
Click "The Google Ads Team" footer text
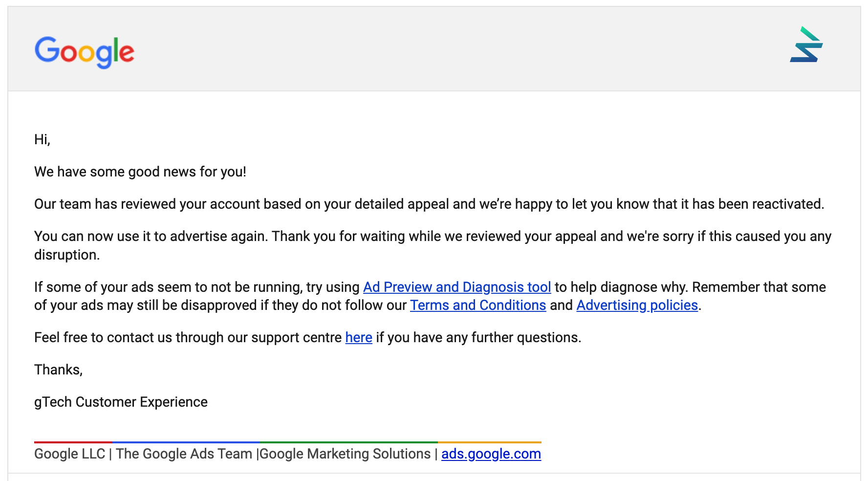click(x=184, y=454)
